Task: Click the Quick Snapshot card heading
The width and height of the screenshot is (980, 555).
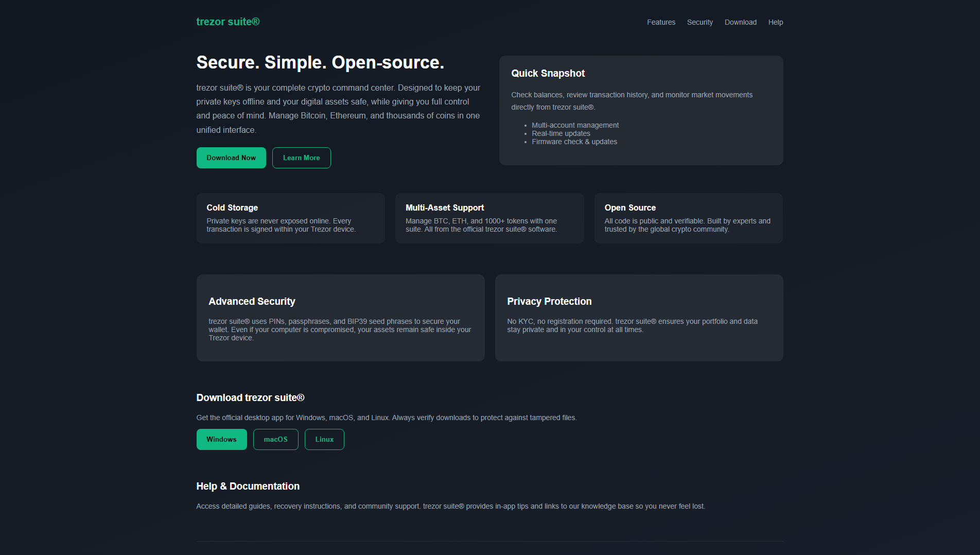Action: click(548, 73)
